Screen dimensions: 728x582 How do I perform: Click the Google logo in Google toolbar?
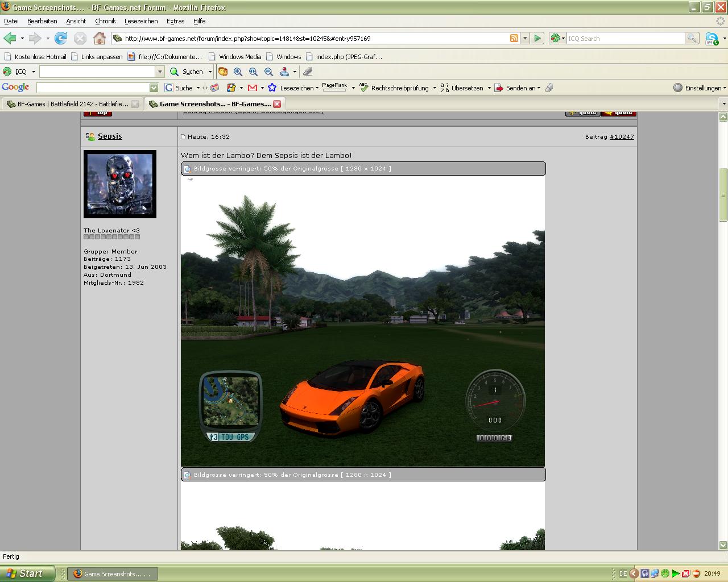coord(15,87)
